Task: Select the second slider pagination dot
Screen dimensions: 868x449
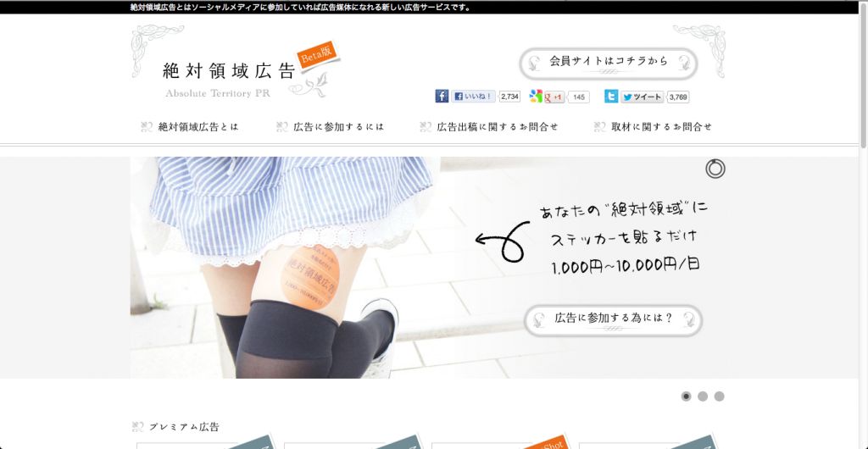Action: (x=703, y=396)
